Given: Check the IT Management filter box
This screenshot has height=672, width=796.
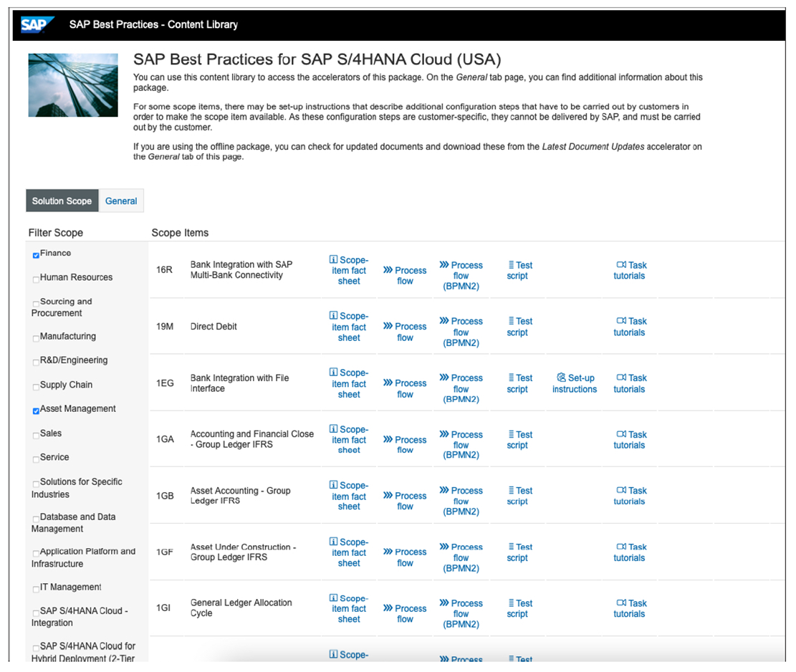Looking at the screenshot, I should [x=35, y=589].
